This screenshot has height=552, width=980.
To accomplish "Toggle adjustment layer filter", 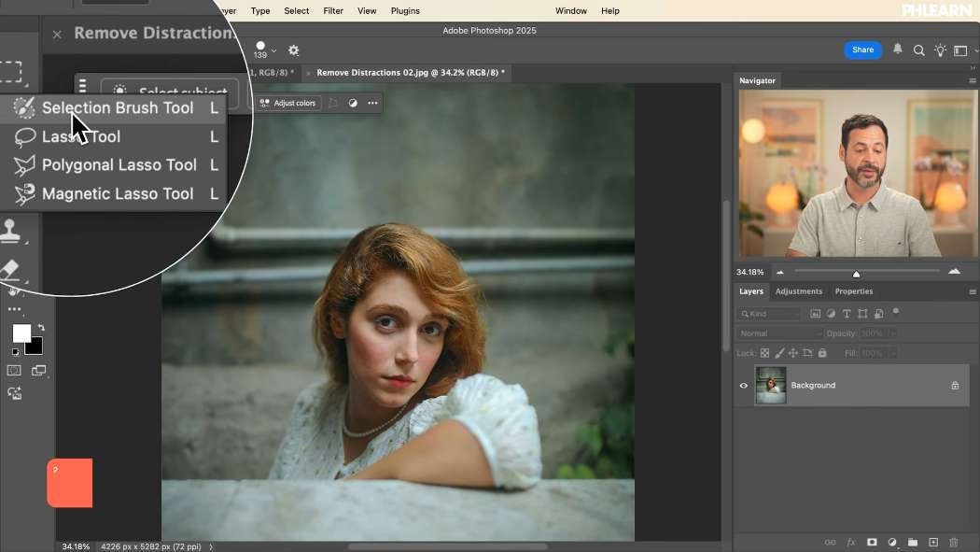I will tap(831, 314).
